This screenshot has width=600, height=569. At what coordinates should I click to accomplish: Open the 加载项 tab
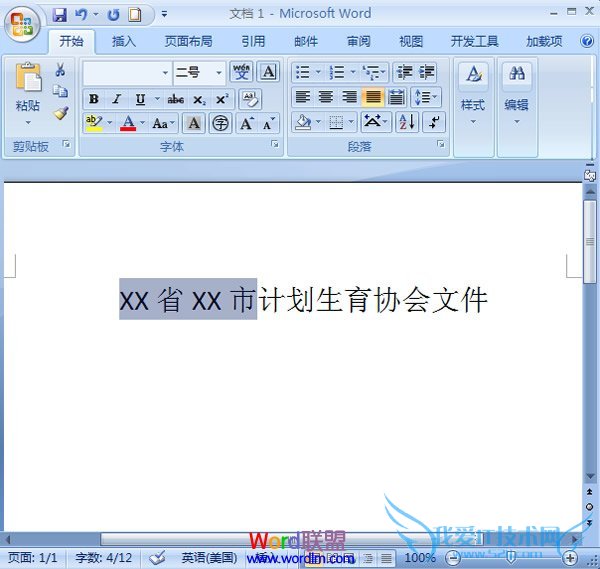pos(544,41)
